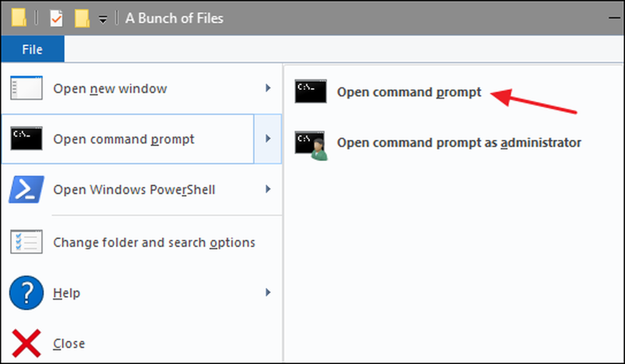Click the Open new window icon
625x364 pixels.
(x=26, y=88)
